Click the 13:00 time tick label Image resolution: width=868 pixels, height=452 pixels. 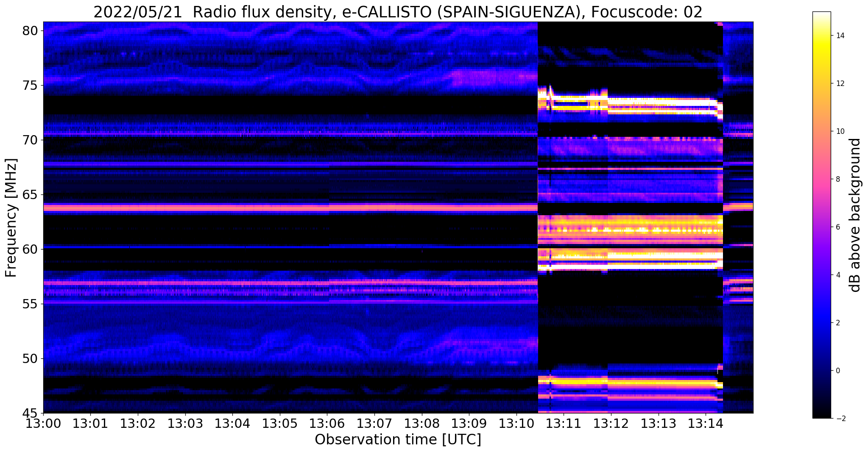click(43, 423)
